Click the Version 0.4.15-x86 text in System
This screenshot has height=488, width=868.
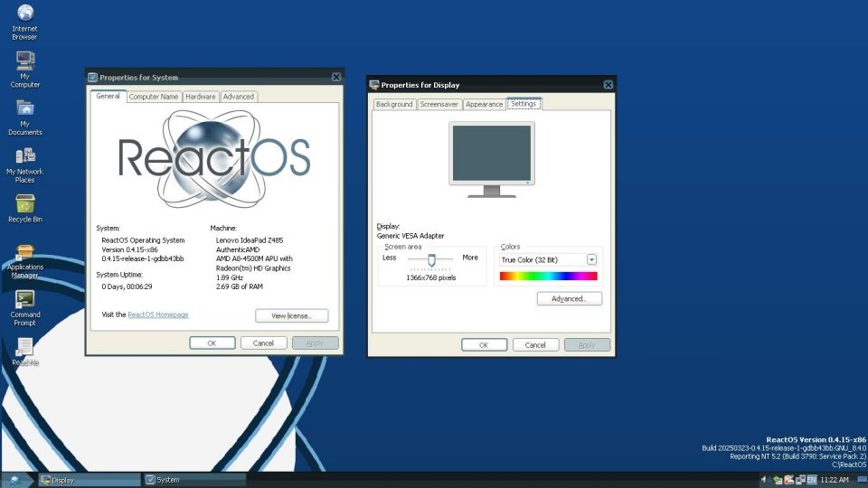129,249
